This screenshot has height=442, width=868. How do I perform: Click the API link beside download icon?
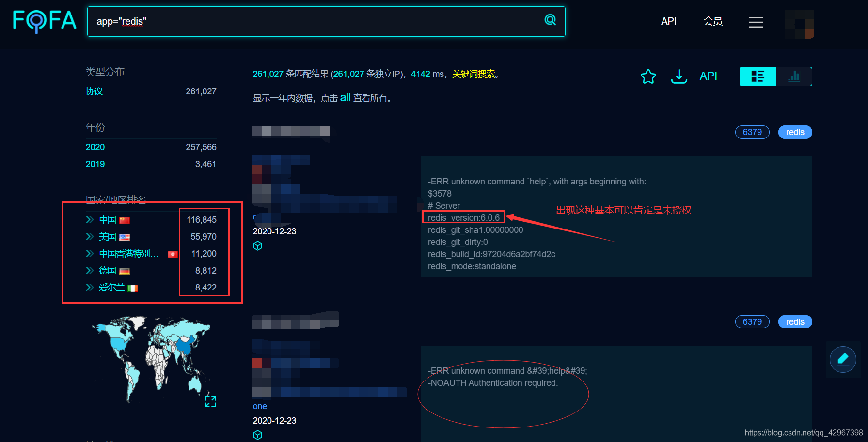coord(708,76)
